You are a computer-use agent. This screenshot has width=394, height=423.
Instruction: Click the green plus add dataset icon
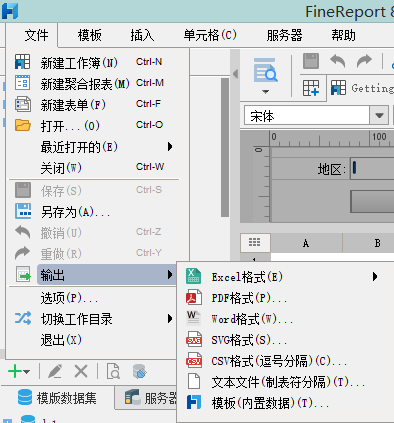15,371
